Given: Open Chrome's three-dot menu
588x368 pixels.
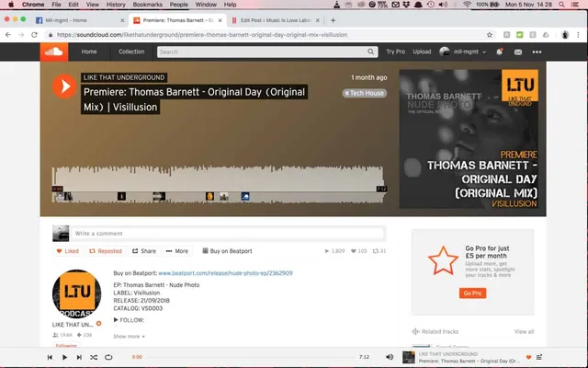Looking at the screenshot, I should [x=578, y=35].
